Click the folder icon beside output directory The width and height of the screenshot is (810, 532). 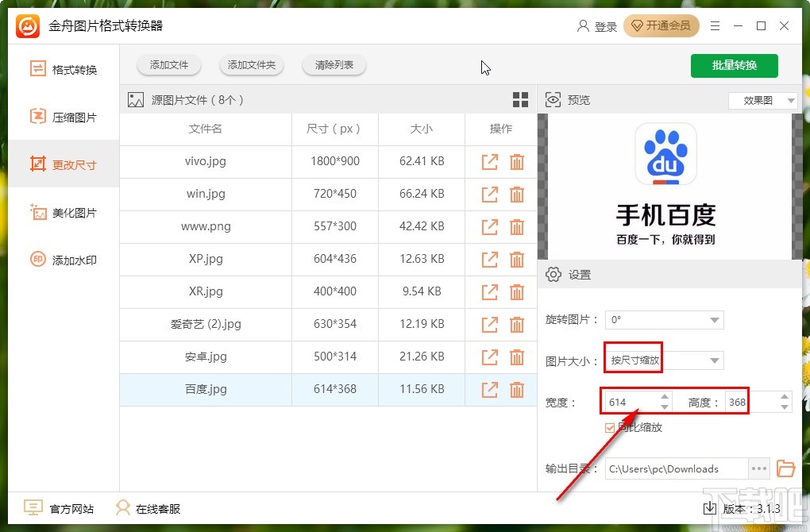(787, 468)
